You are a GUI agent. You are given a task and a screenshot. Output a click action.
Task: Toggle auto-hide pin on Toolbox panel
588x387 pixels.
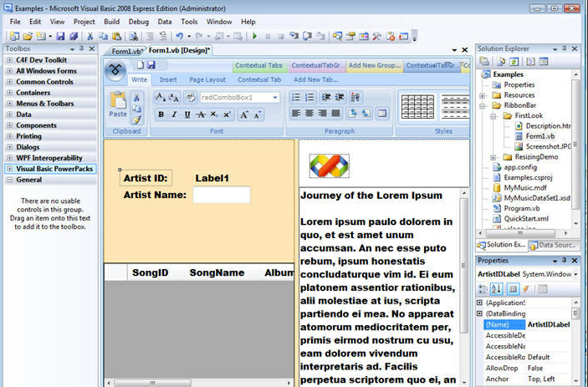(81, 48)
